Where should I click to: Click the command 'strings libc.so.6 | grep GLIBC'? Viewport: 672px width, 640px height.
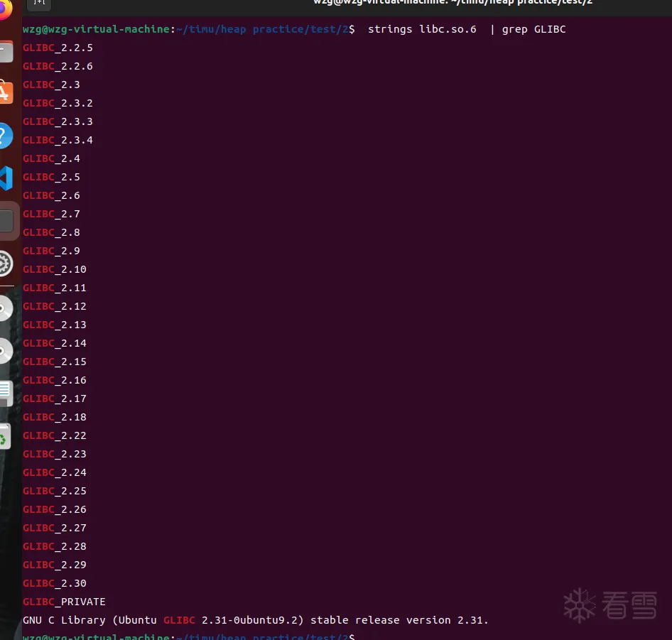467,29
